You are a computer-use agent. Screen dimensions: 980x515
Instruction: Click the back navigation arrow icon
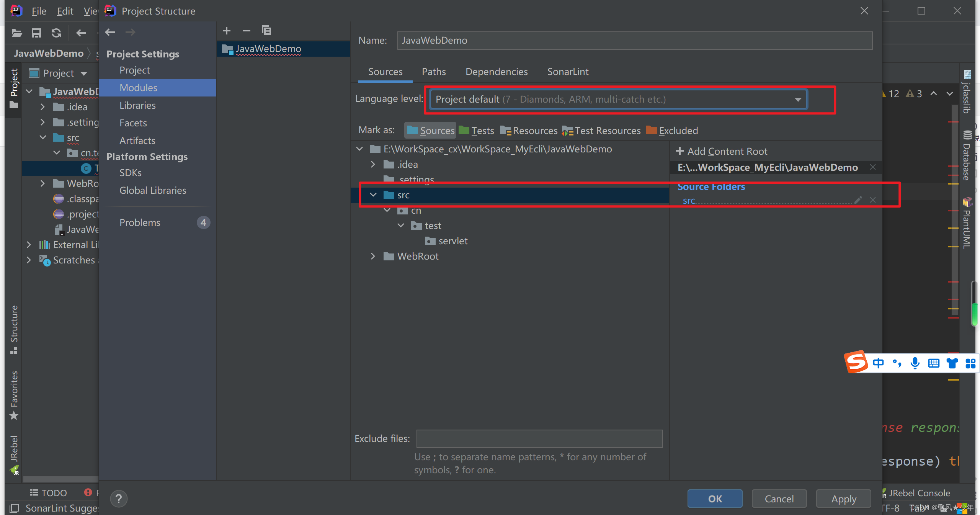[109, 32]
